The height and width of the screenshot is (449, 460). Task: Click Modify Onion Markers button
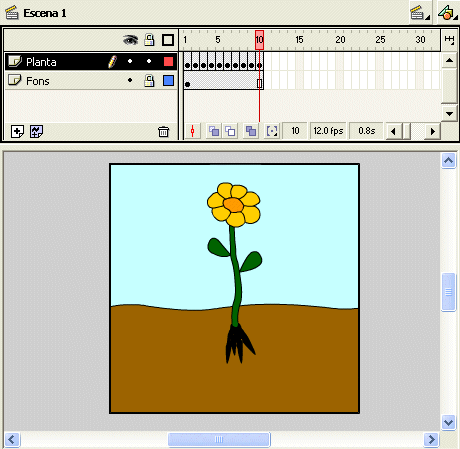coord(272,131)
